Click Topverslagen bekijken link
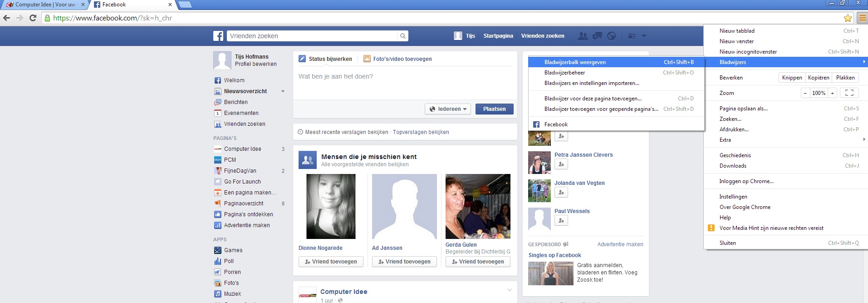The height and width of the screenshot is (303, 868). click(421, 132)
